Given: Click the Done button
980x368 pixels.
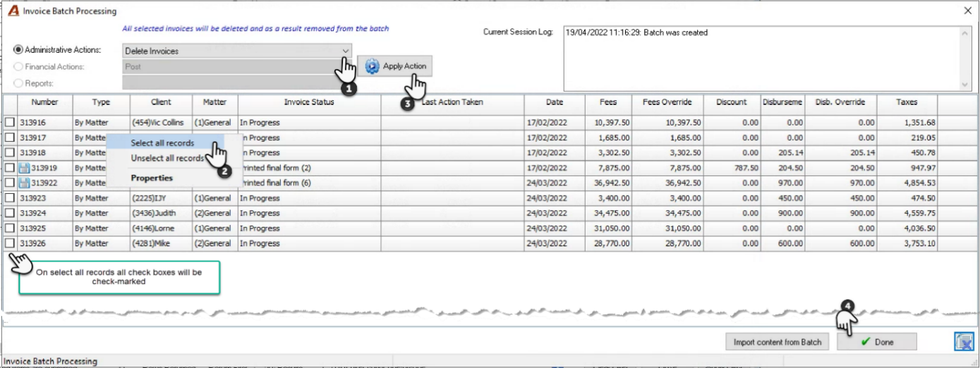Looking at the screenshot, I should pyautogui.click(x=876, y=342).
